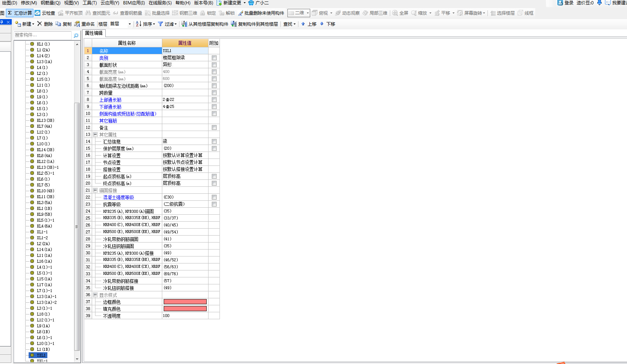Click the 线框 wireframe icon

tap(520, 13)
